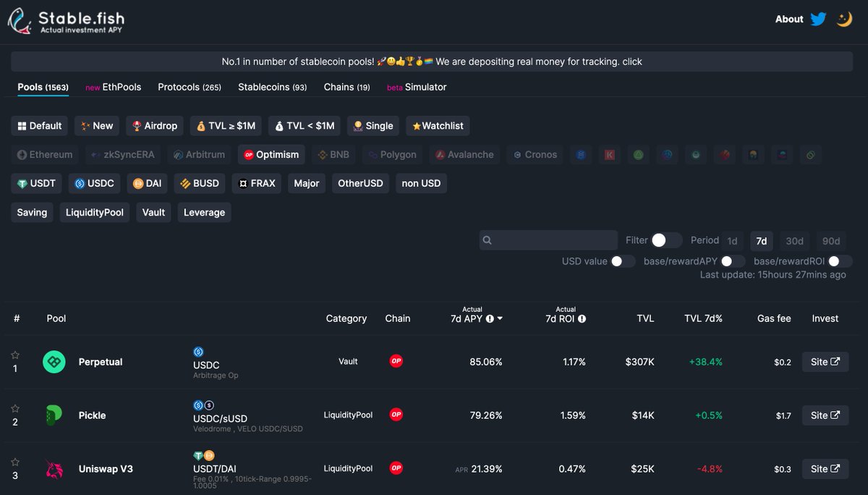Select the red K chain icon filter
This screenshot has height=495, width=868.
pos(610,155)
